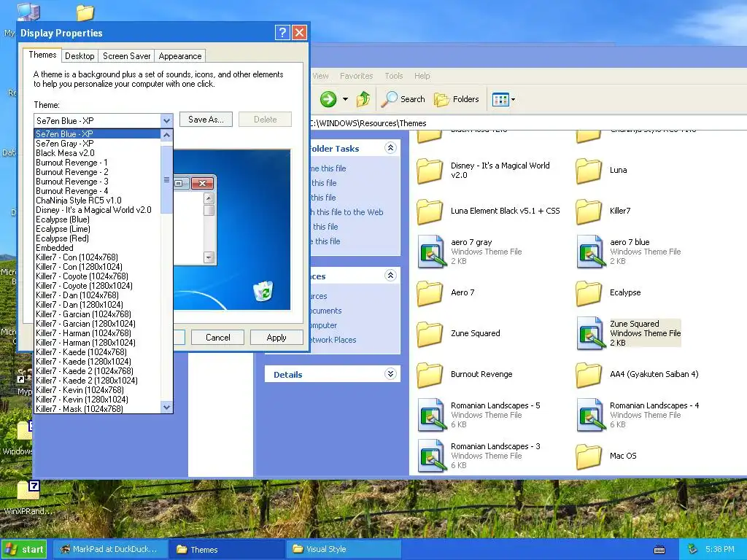Choose Killer7 - Garcian (1280x1024) theme

click(x=98, y=323)
